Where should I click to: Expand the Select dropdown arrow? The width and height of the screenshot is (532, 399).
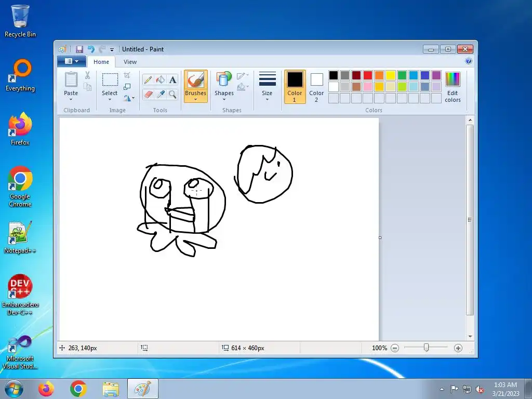(110, 100)
